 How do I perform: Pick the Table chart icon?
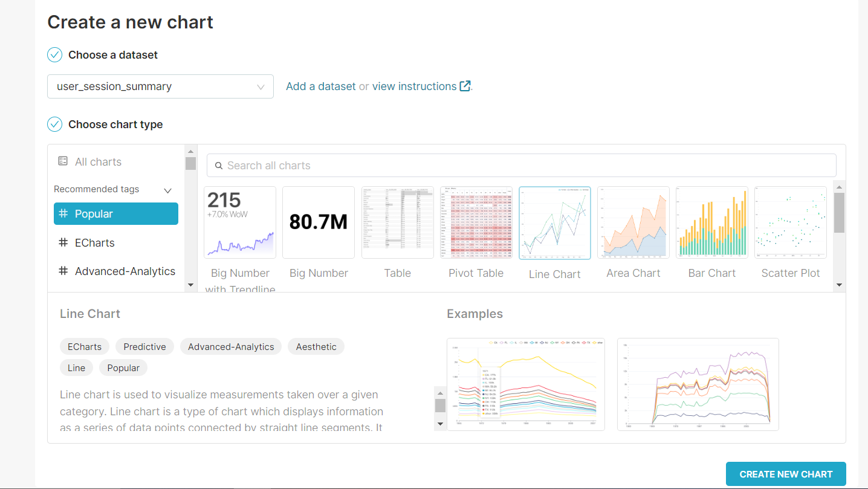398,222
